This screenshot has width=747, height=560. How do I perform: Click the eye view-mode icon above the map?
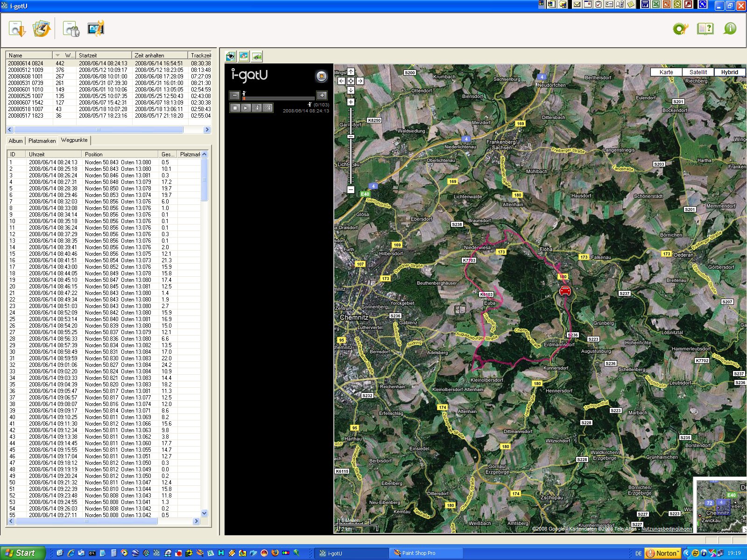tap(231, 56)
